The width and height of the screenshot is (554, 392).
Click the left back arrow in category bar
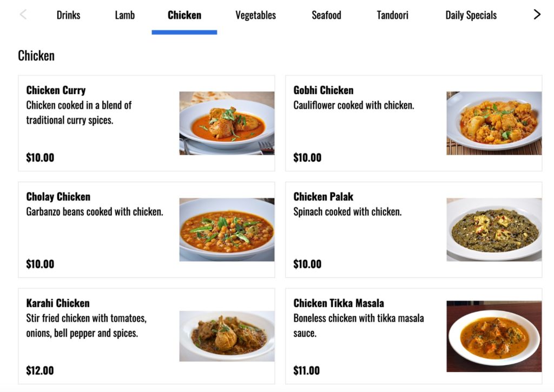pos(23,15)
